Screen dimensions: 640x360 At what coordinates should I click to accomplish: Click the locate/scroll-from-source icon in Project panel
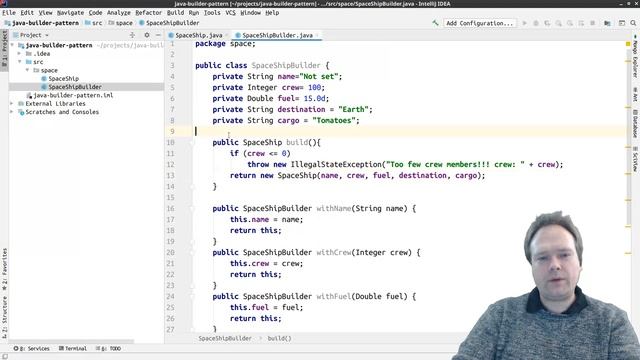pyautogui.click(x=132, y=35)
